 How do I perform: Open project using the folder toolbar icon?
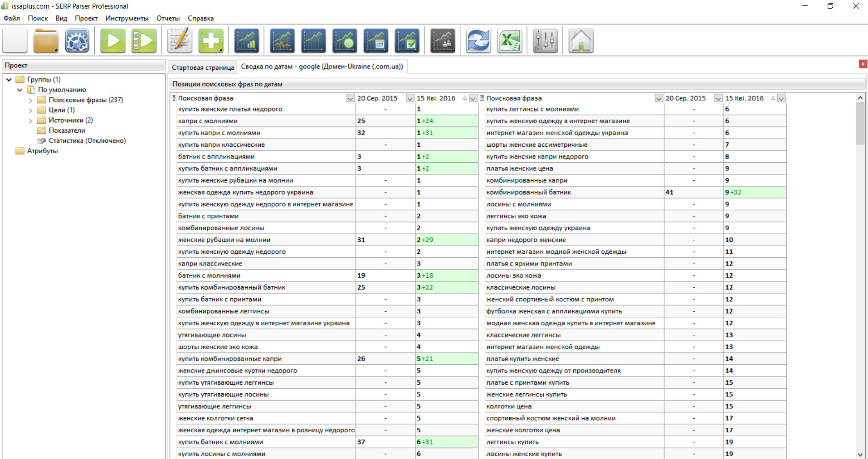(46, 41)
